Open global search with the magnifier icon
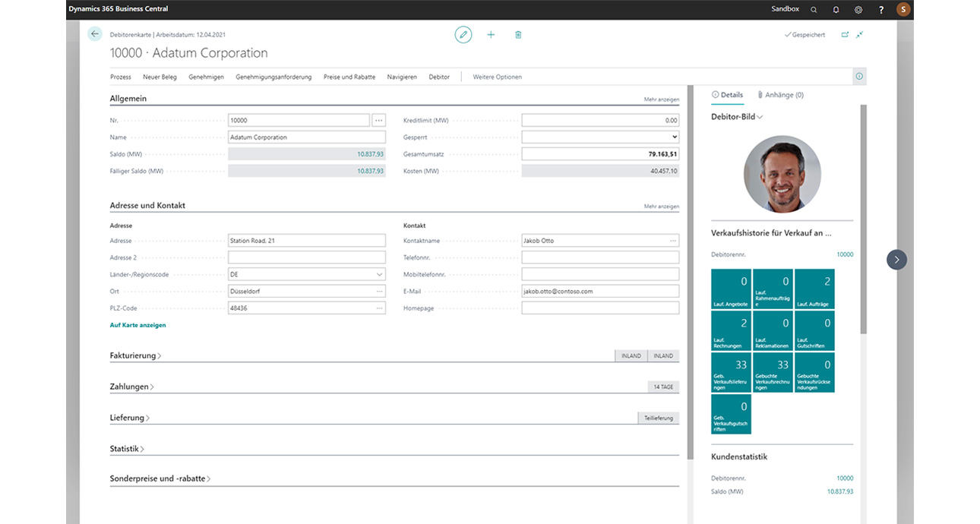The height and width of the screenshot is (524, 980). tap(813, 8)
